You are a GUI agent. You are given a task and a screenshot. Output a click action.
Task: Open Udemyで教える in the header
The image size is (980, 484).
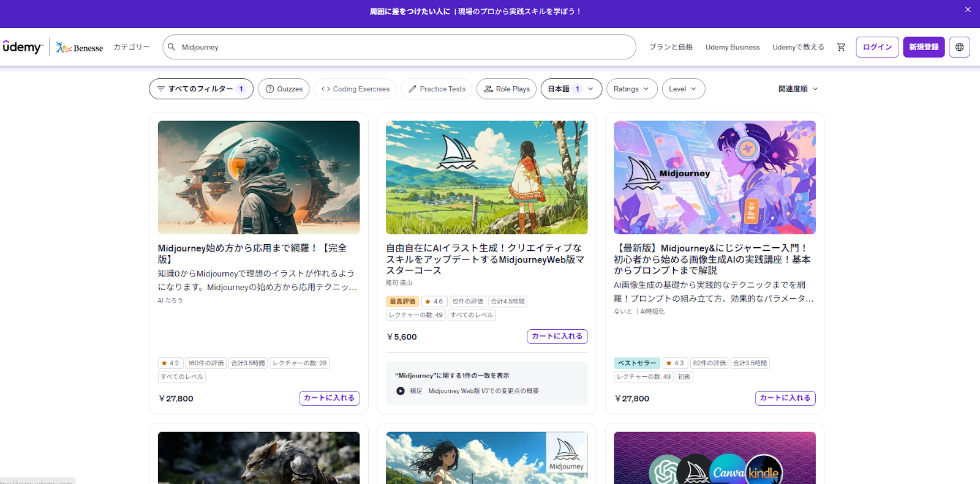(798, 47)
